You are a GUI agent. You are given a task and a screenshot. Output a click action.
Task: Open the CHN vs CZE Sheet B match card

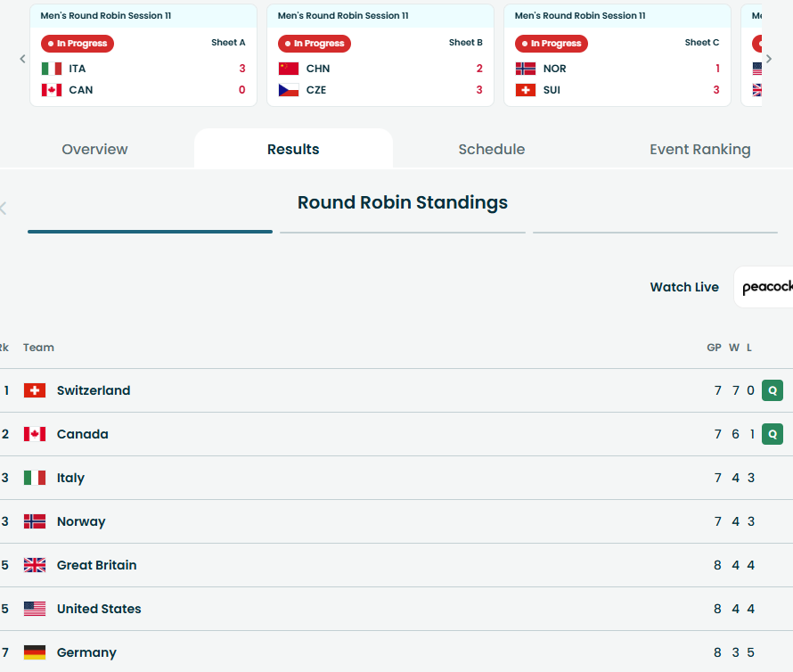[x=380, y=55]
